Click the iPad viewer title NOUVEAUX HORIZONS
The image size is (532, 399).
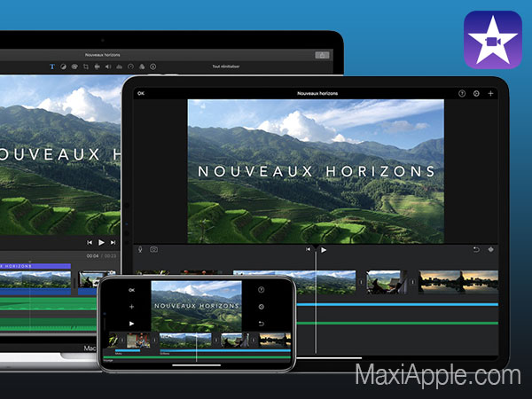pos(317,171)
